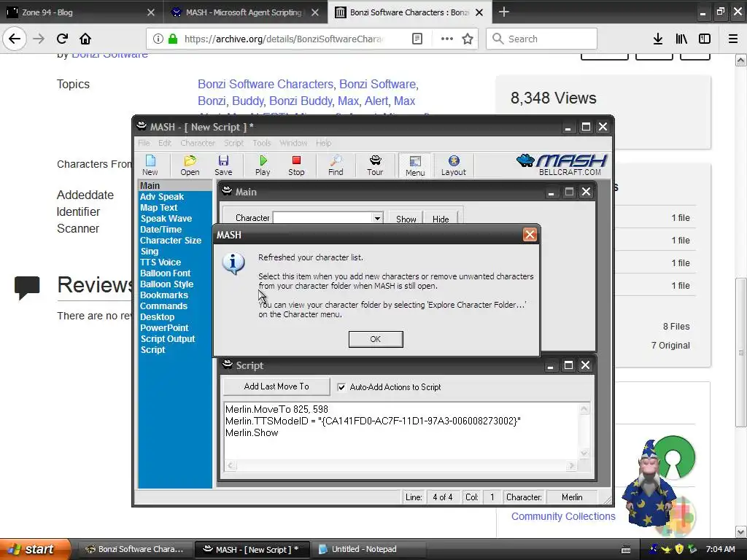Switch to the MASH - Microsoft Agent Scripting tab
The height and width of the screenshot is (560, 747).
(245, 12)
